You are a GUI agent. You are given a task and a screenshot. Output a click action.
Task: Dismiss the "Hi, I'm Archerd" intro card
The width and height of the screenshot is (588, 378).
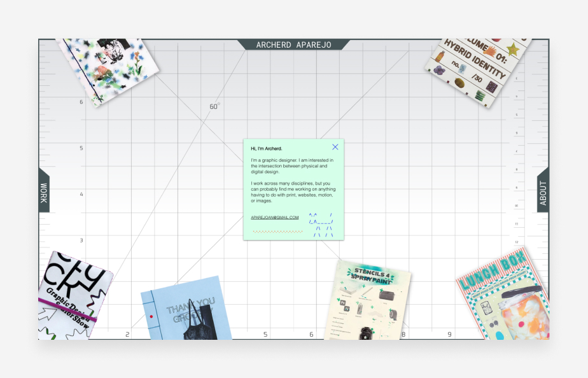(x=335, y=147)
